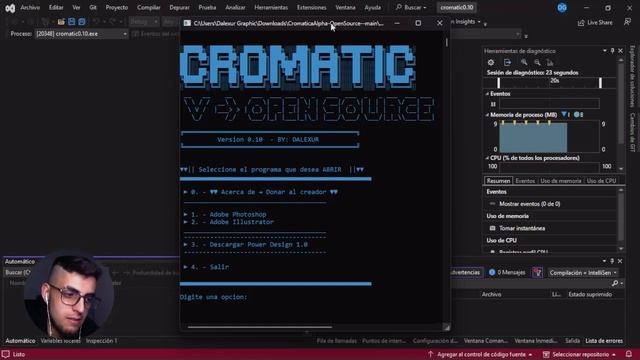
Task: Click the cromatic0.10 solution name button
Action: (457, 8)
